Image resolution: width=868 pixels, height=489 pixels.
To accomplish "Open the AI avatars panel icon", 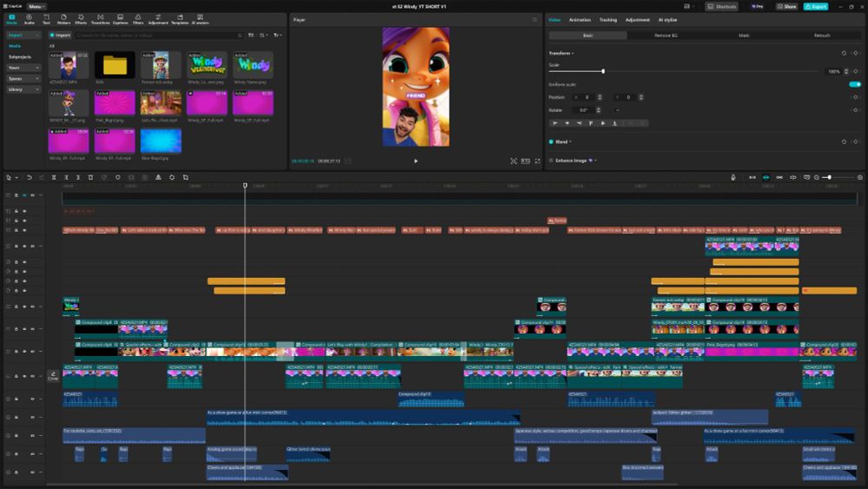I will click(x=200, y=19).
